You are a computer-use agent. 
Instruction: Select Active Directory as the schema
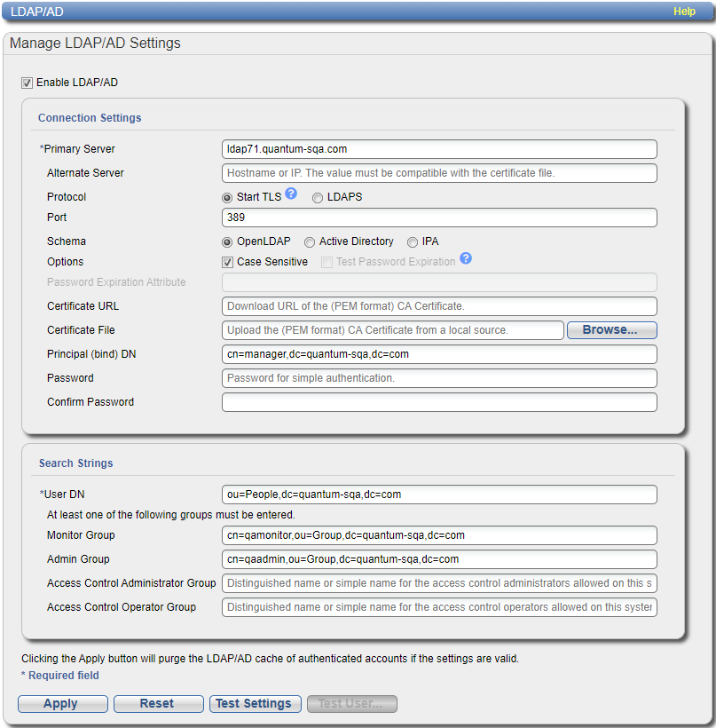coord(310,241)
